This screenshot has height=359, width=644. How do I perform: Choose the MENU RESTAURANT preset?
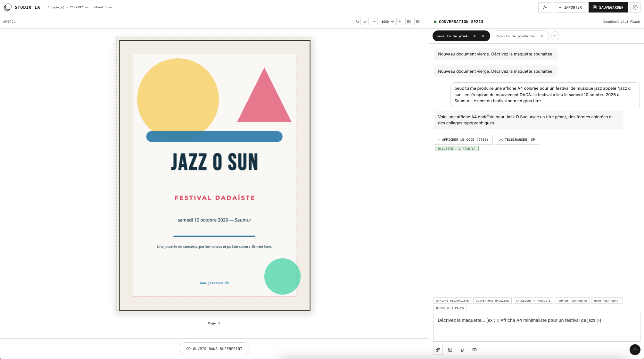click(x=607, y=301)
